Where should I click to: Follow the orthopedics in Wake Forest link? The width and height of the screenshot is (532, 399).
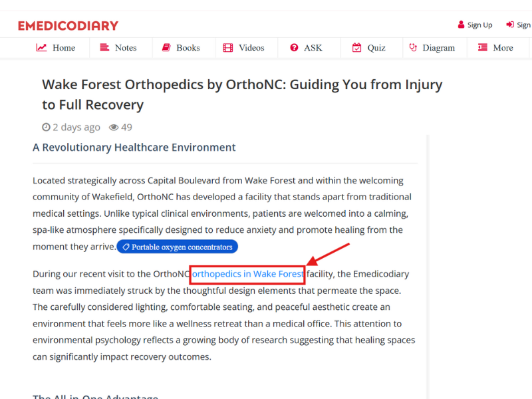coord(247,274)
